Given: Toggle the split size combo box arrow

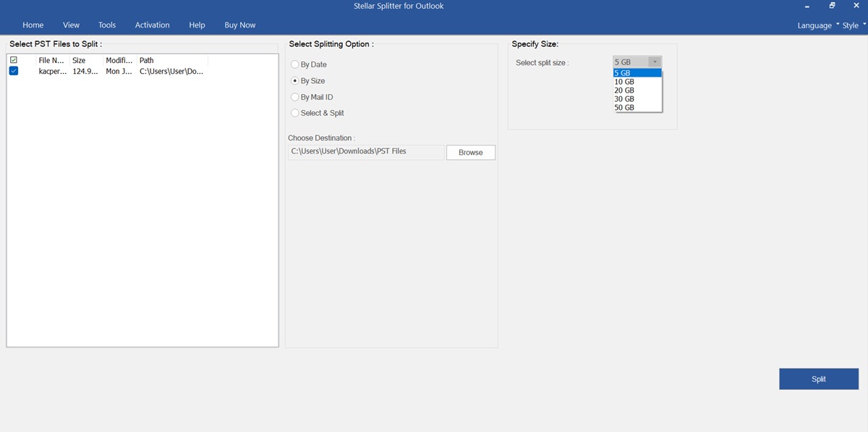Looking at the screenshot, I should tap(655, 62).
